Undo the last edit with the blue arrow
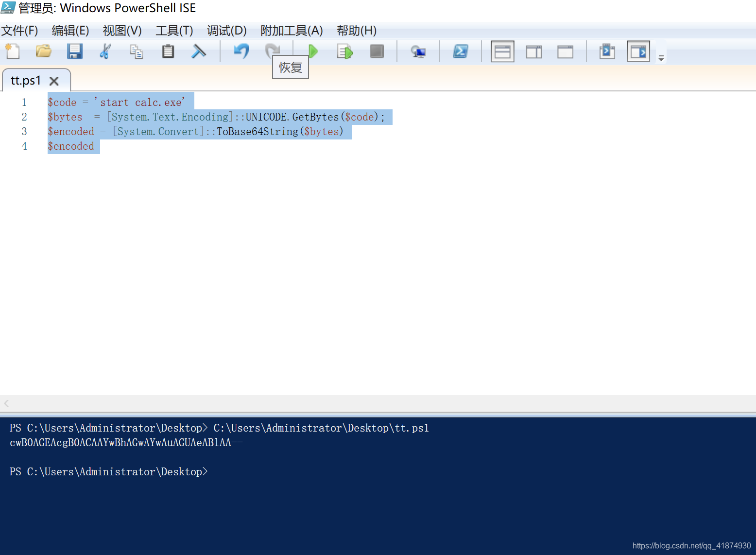756x555 pixels. pyautogui.click(x=241, y=52)
